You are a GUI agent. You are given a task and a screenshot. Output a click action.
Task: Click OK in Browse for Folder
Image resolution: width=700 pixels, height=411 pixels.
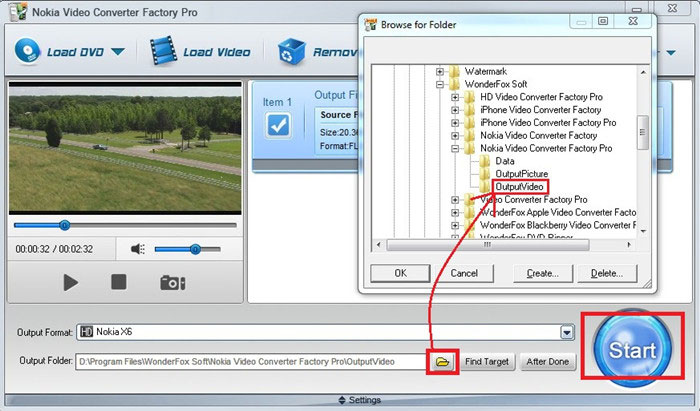pos(400,273)
